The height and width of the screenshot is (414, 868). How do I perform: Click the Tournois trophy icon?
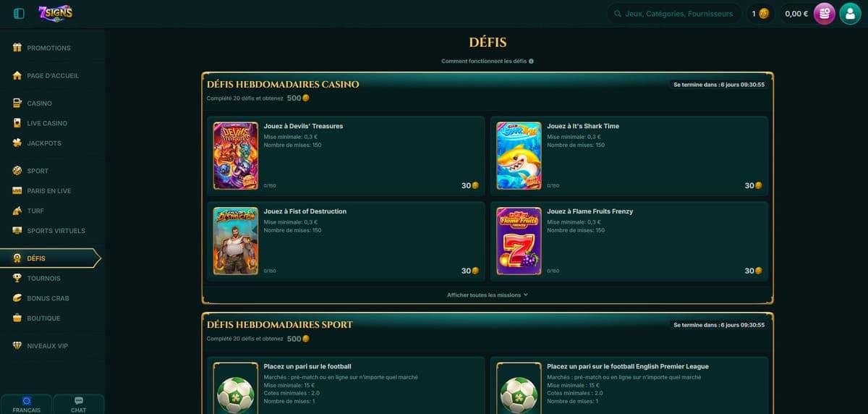[17, 278]
